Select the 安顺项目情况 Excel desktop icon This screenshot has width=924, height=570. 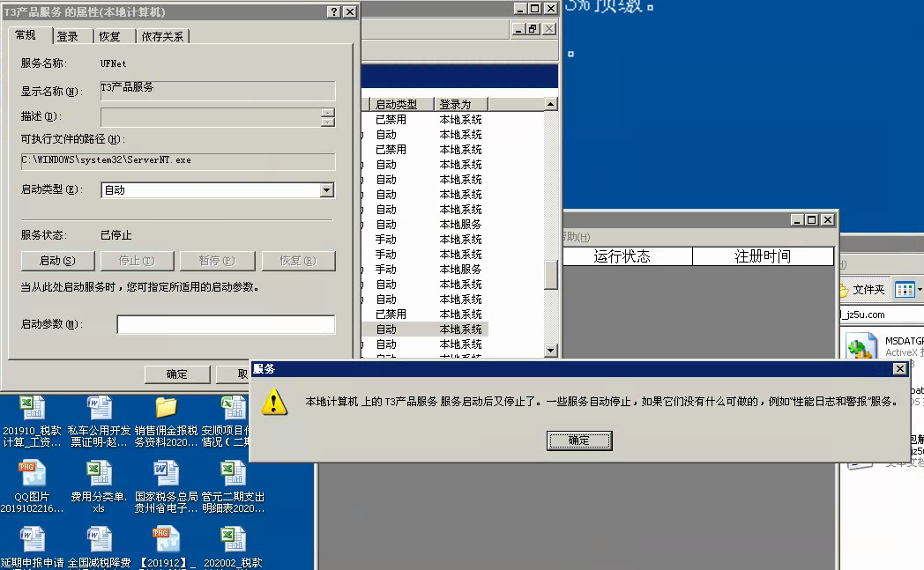pyautogui.click(x=227, y=422)
